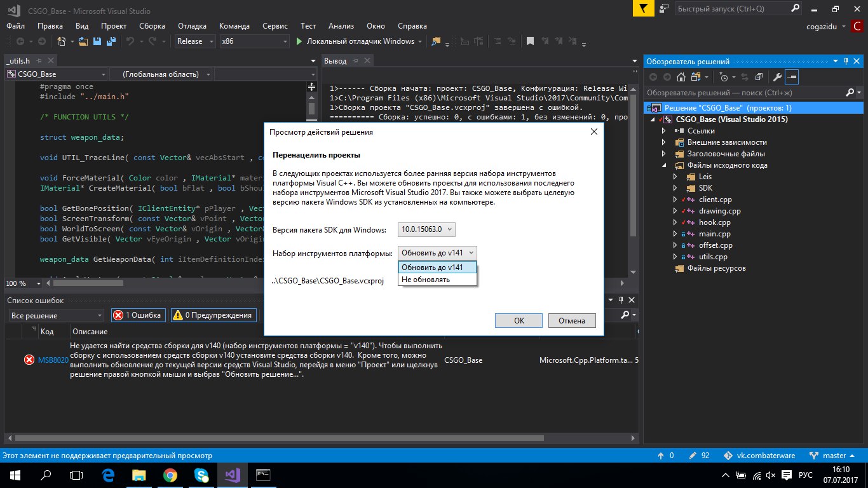Screen dimensions: 868x488
Task: Expand the SDK folder in the solution tree
Action: [x=675, y=188]
